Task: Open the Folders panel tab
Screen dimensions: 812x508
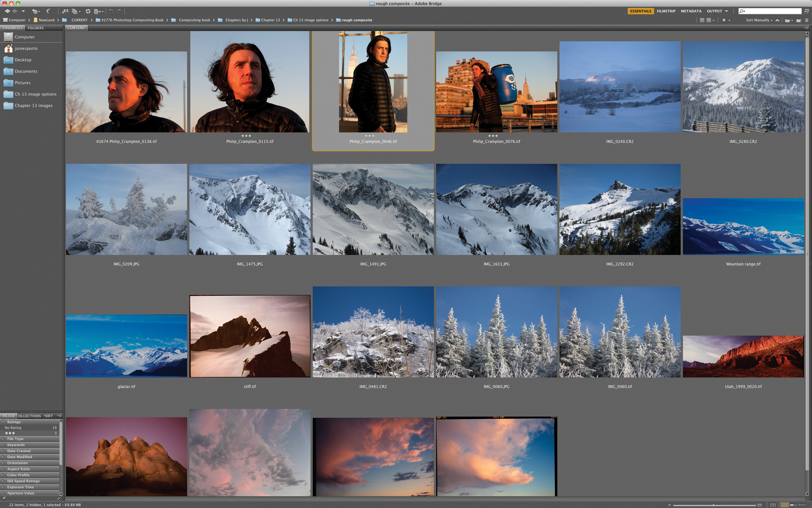Action: click(x=35, y=28)
